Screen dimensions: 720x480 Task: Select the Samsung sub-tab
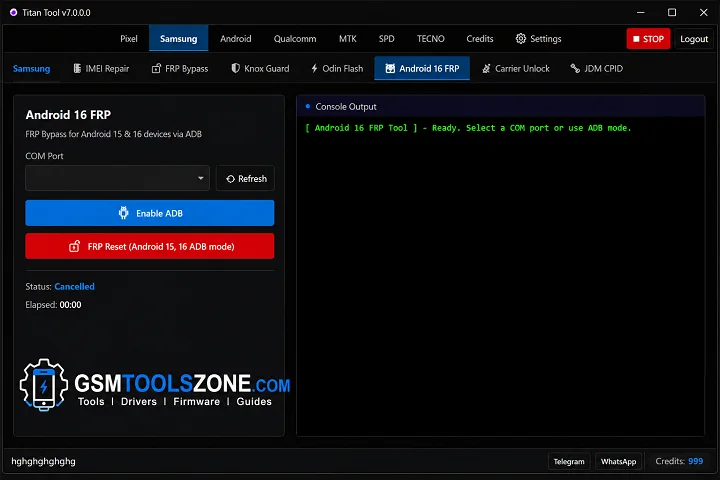[31, 68]
